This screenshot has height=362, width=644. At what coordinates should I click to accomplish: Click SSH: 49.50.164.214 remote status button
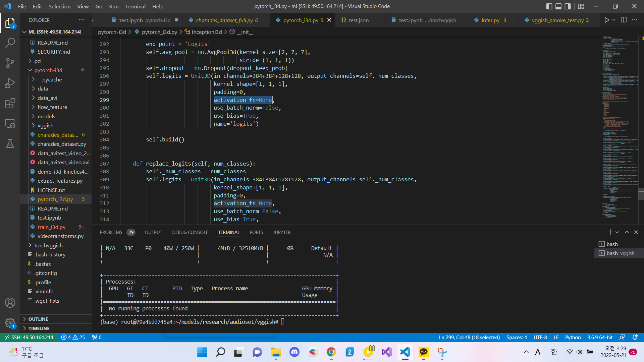tap(29, 337)
